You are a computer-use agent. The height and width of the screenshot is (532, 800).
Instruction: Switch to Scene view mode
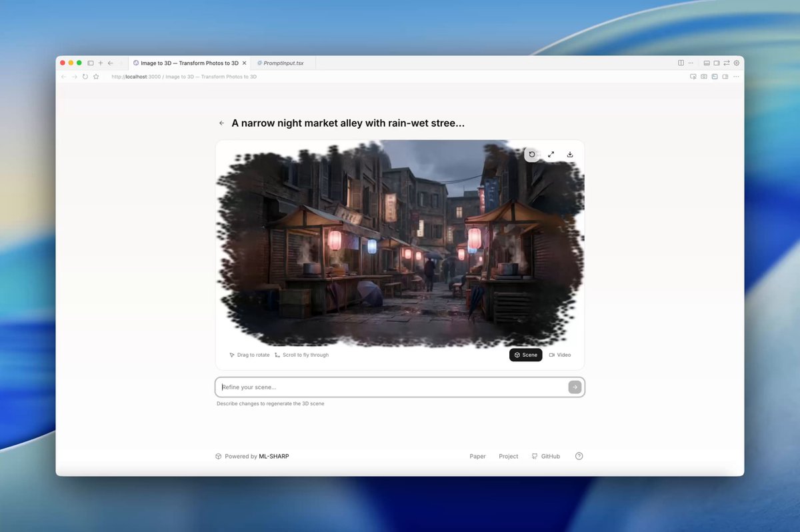coord(525,355)
